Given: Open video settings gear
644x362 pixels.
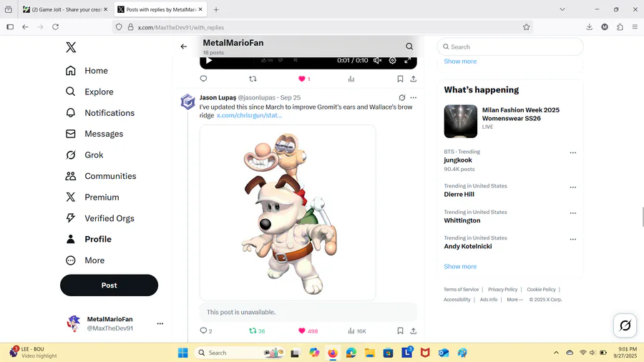Looking at the screenshot, I should click(393, 61).
